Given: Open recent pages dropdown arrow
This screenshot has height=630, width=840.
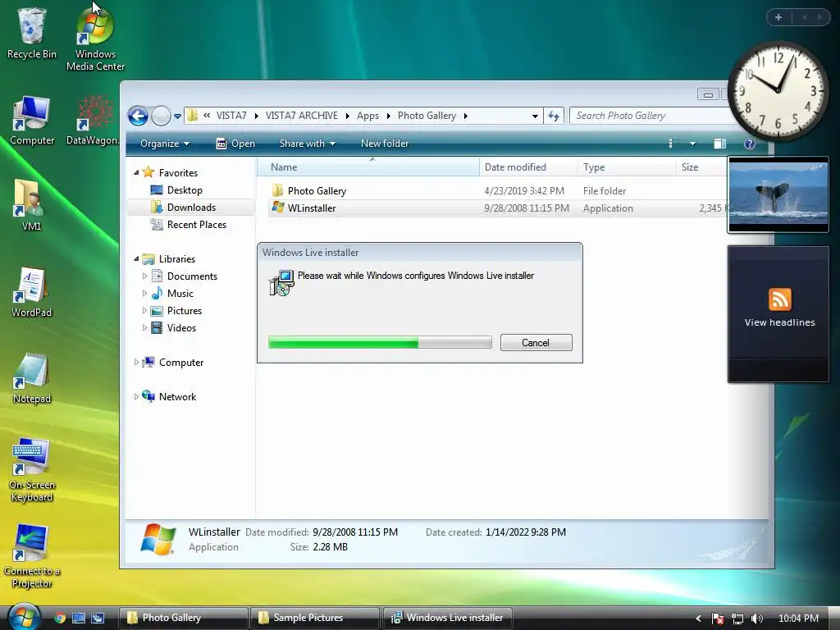Looking at the screenshot, I should [177, 116].
